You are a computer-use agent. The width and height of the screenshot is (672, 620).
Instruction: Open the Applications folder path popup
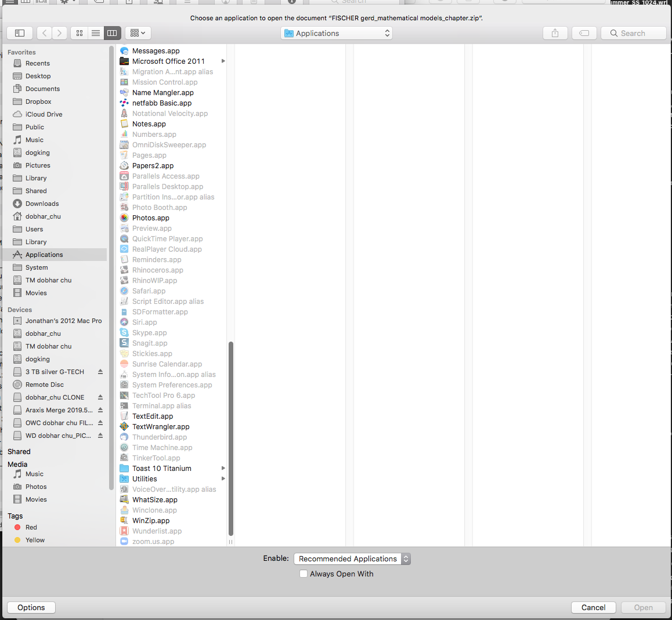coord(337,33)
